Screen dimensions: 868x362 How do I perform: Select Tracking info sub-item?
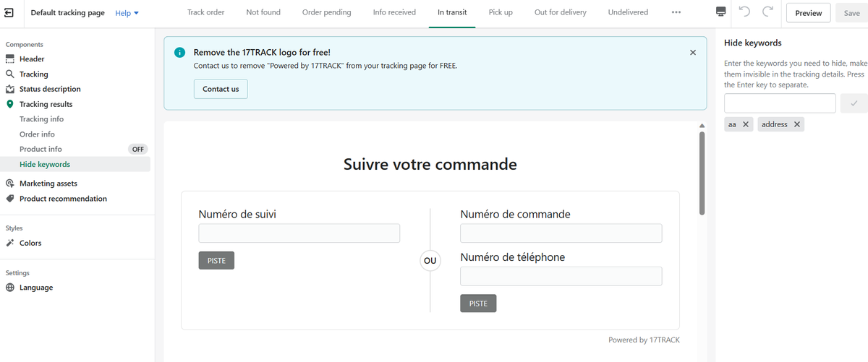pyautogui.click(x=41, y=119)
